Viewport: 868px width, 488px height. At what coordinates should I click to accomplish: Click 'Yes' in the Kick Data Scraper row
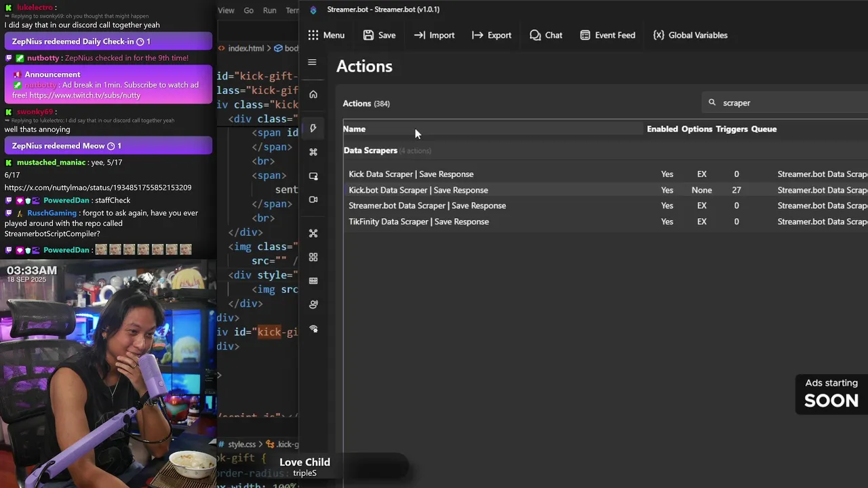pyautogui.click(x=667, y=174)
